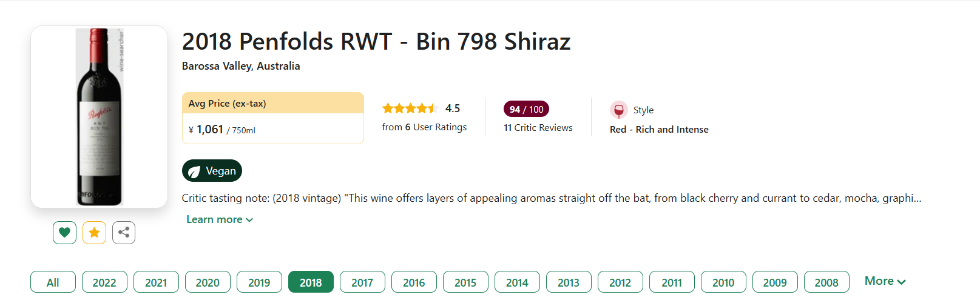The height and width of the screenshot is (306, 980).
Task: Open the Red - Rich and Intense style
Action: 659,130
